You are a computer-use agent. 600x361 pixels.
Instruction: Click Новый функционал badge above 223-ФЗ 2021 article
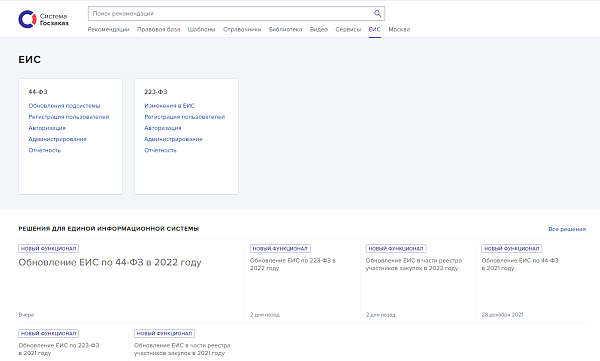(x=49, y=333)
